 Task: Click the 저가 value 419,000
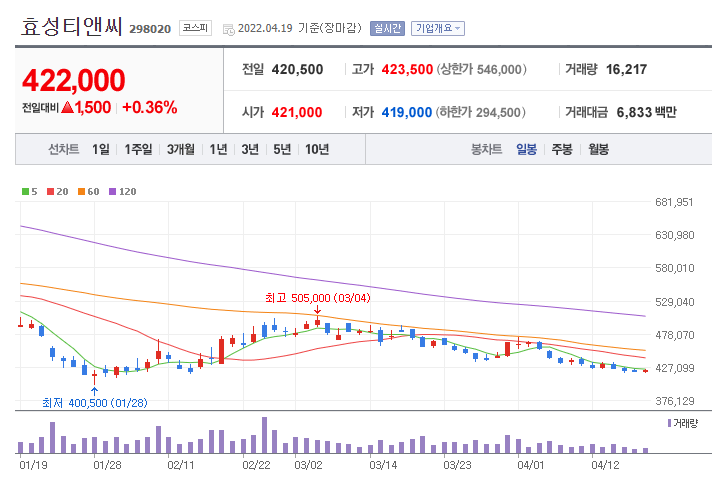407,112
